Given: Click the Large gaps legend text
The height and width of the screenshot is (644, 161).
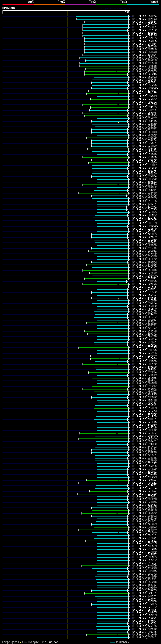Looking at the screenshot, I should pos(31,642).
